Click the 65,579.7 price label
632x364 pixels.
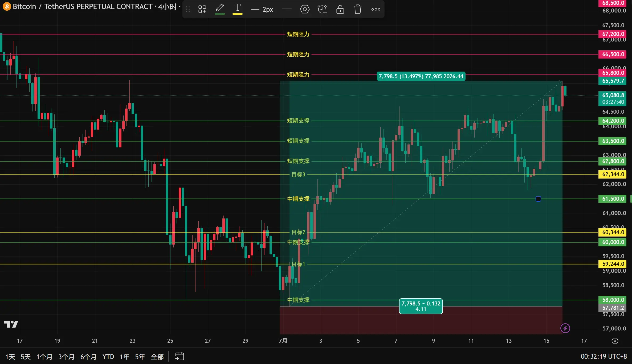pos(613,81)
